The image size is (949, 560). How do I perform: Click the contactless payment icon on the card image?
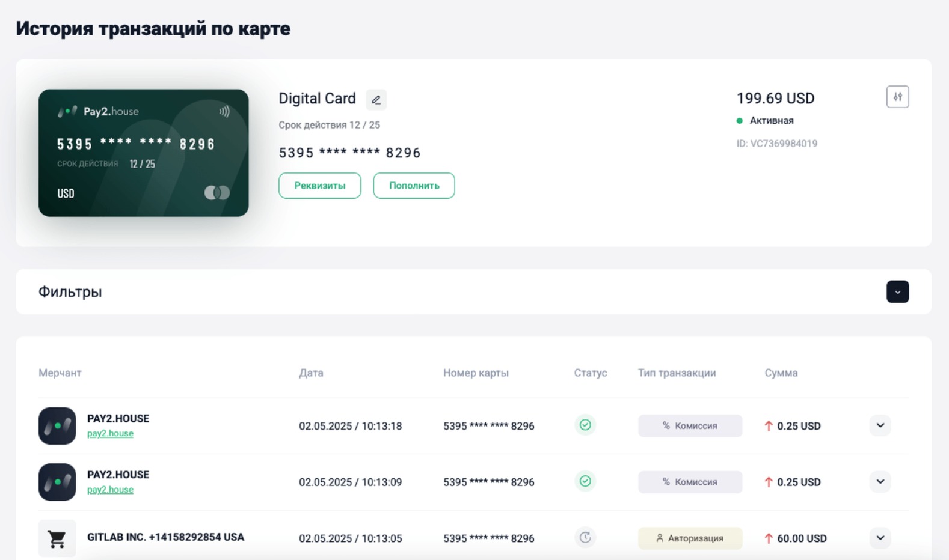tap(224, 111)
